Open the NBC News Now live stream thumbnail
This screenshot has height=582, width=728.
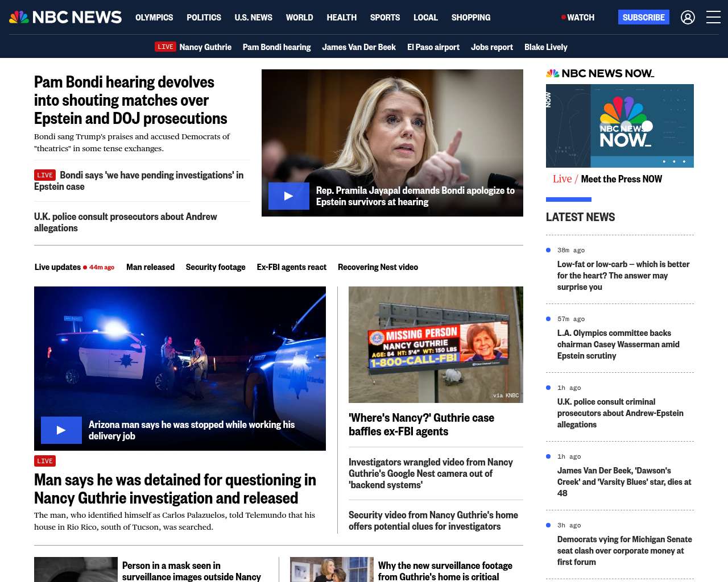click(x=619, y=126)
